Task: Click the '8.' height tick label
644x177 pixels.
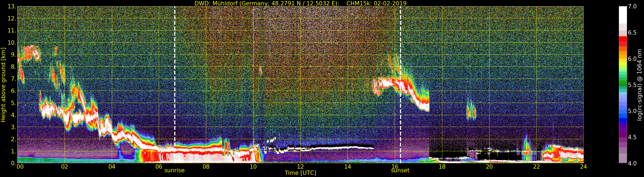Action: [13, 67]
